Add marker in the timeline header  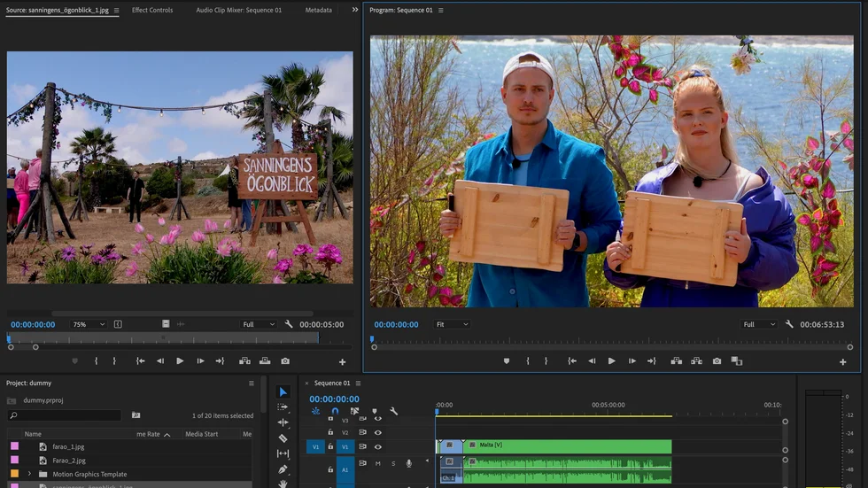(x=375, y=411)
